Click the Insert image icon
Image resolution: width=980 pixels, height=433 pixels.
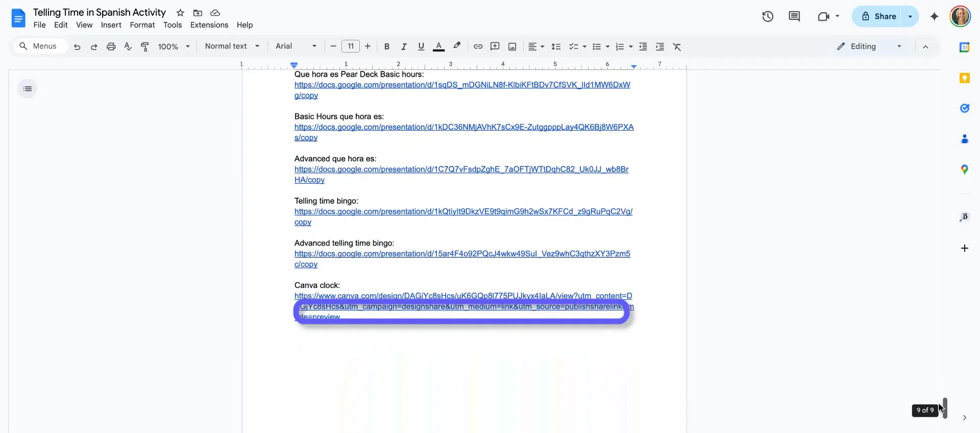click(x=512, y=46)
